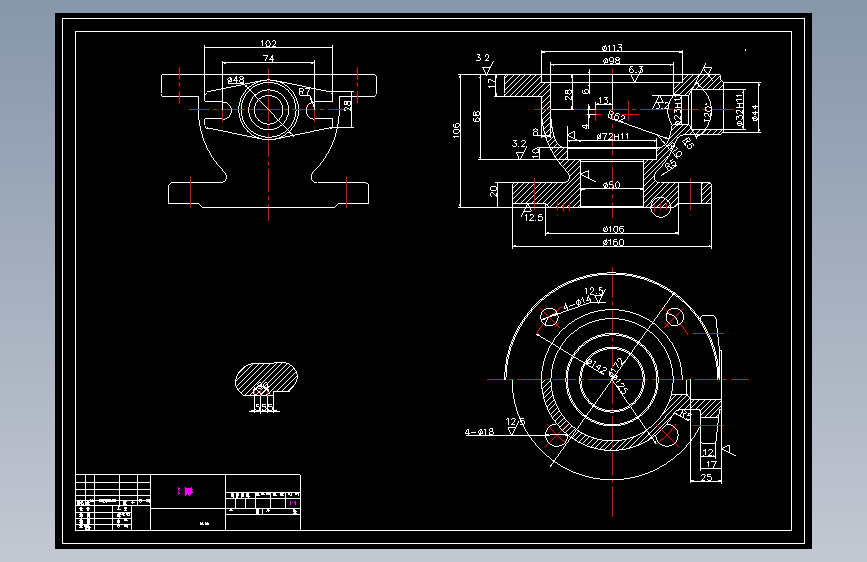Image resolution: width=867 pixels, height=562 pixels.
Task: Select the 4-ø18 hole callout
Action: 479,432
